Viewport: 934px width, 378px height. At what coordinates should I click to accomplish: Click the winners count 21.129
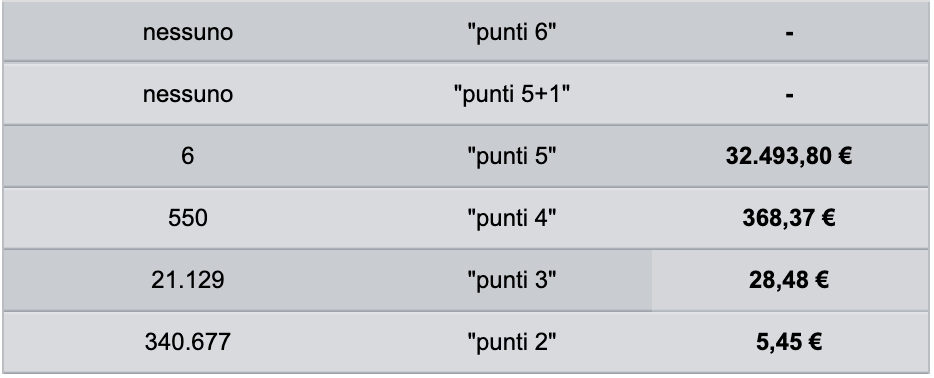point(188,280)
